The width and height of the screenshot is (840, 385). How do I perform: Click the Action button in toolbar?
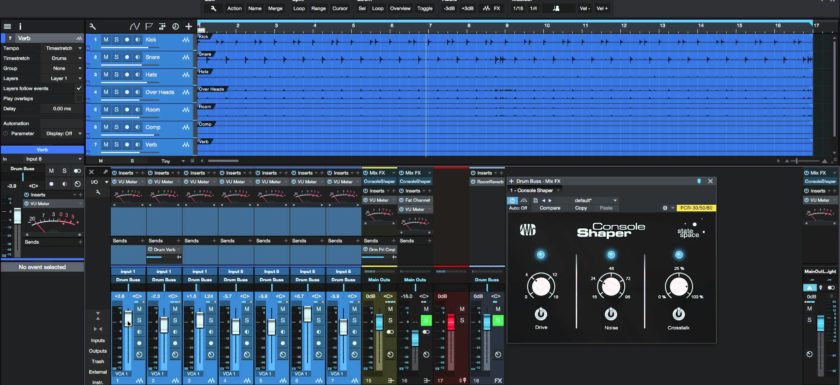pyautogui.click(x=234, y=9)
